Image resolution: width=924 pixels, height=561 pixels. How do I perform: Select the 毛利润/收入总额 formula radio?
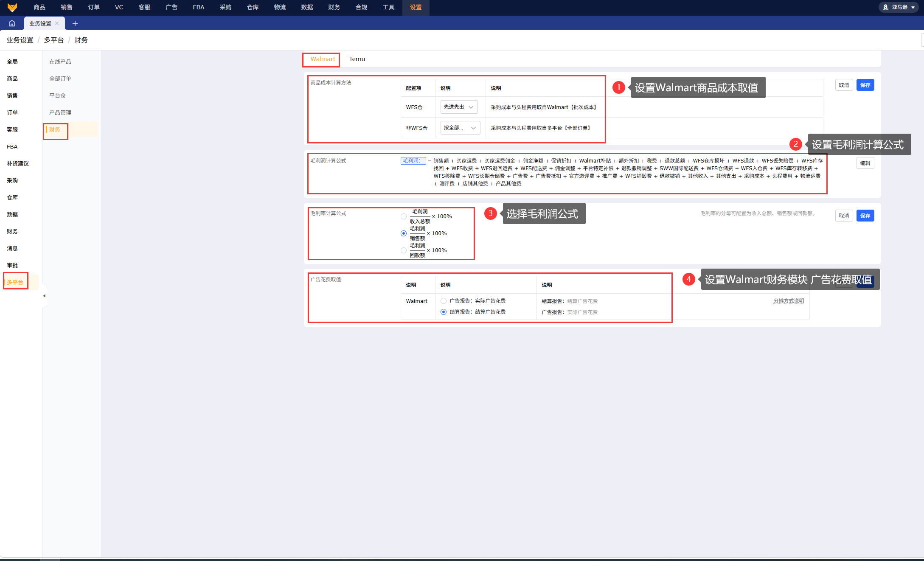(x=404, y=216)
